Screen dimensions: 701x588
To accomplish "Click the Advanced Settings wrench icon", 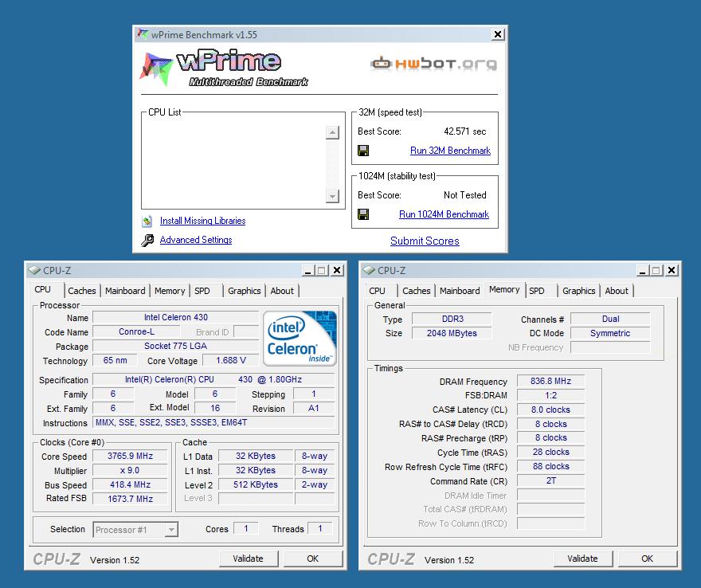I will click(147, 240).
